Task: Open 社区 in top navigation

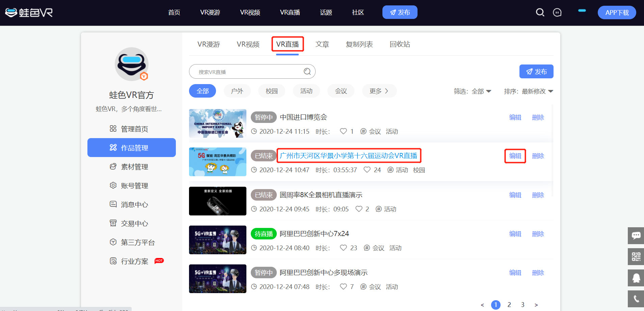Action: (358, 12)
